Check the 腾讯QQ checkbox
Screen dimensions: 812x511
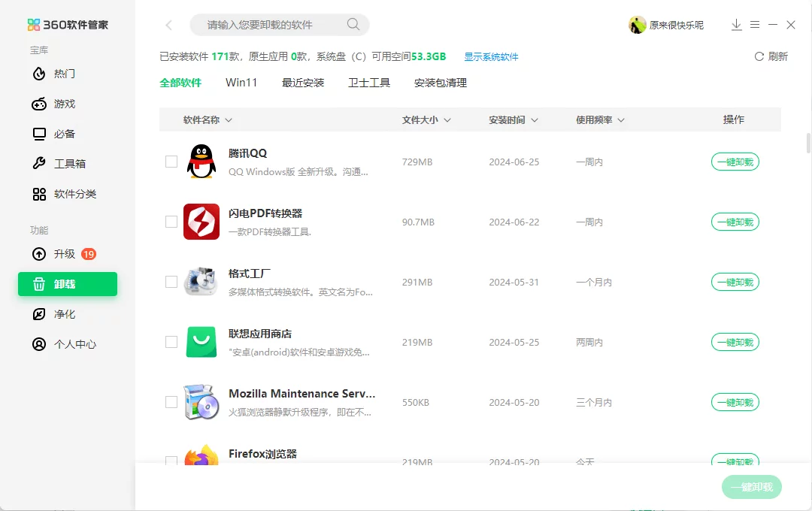(171, 162)
